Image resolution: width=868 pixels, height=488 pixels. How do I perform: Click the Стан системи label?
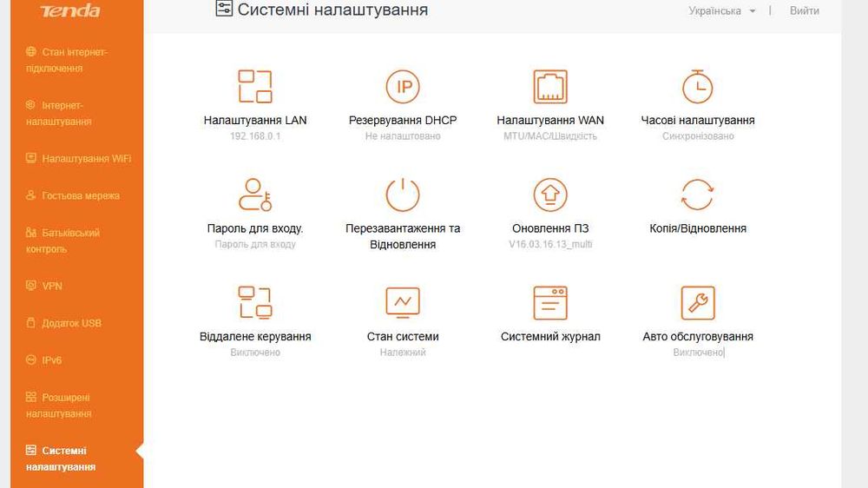[x=403, y=336]
